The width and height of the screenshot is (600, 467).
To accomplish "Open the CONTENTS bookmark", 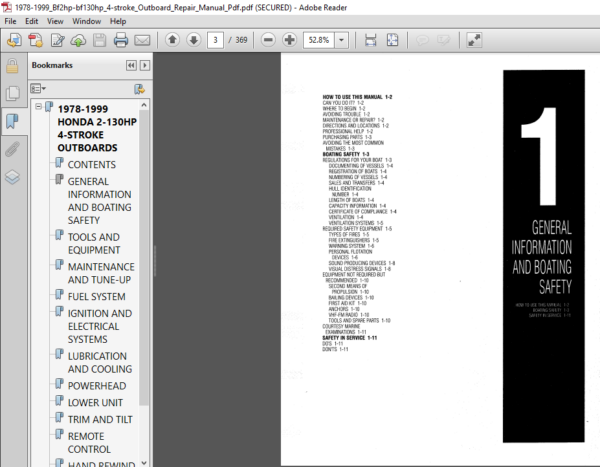I will click(x=91, y=165).
